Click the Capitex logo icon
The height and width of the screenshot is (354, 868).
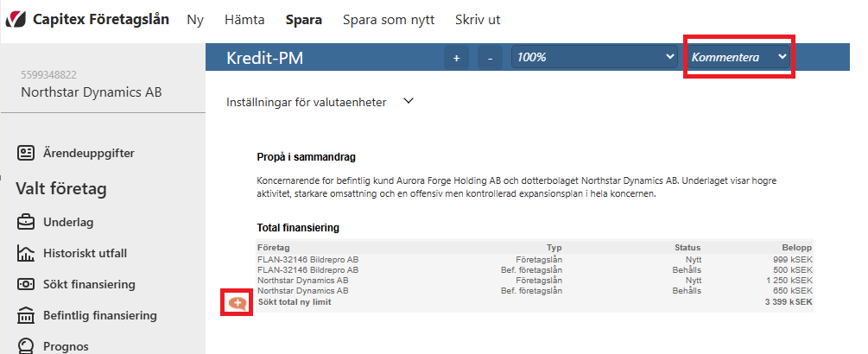[x=16, y=20]
